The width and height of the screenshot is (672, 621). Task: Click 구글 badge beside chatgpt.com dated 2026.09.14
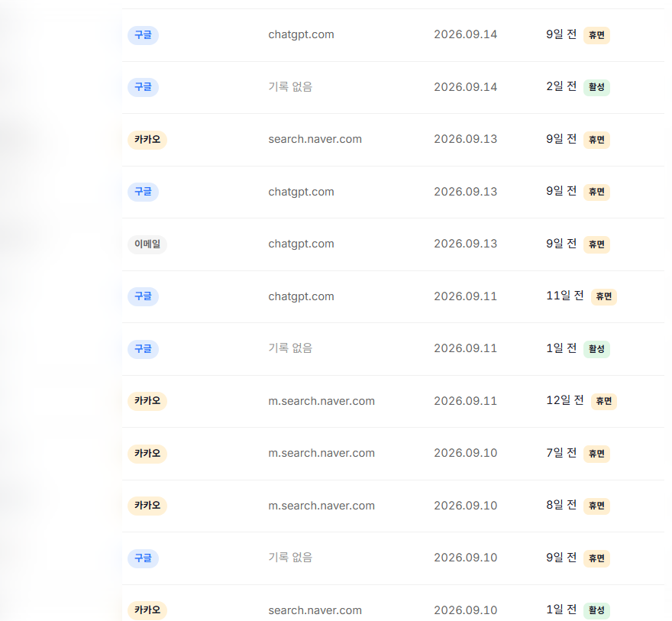[143, 35]
